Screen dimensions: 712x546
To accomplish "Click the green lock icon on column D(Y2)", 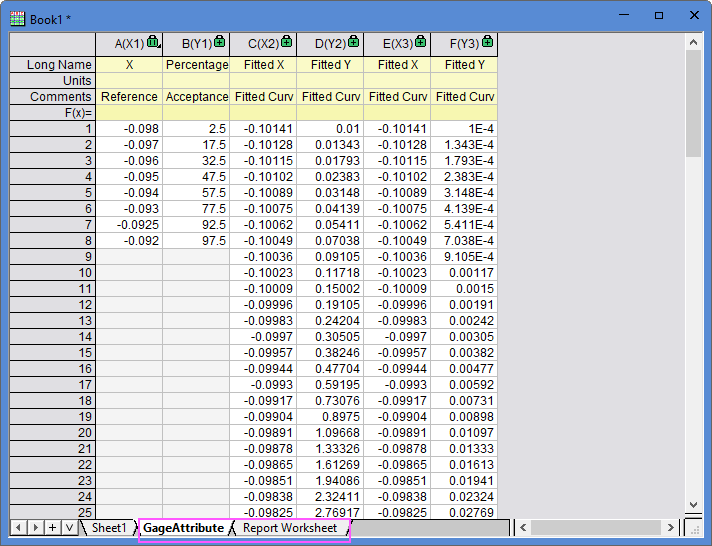I will pyautogui.click(x=353, y=42).
